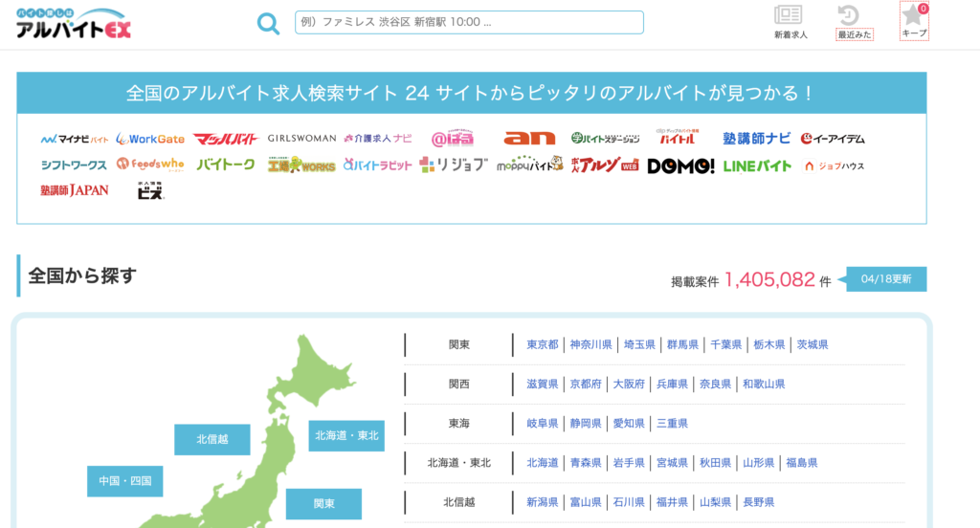
Task: Click the 求人アルゾWEB logo
Action: coord(605,165)
